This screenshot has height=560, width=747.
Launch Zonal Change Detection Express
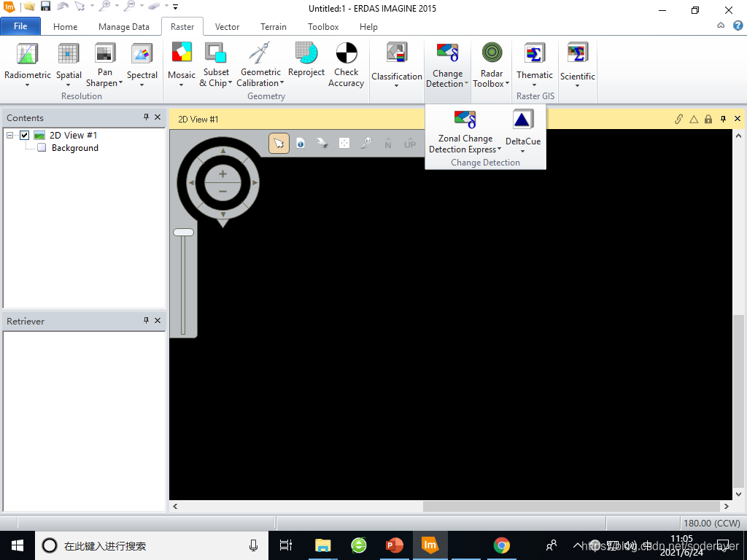(465, 132)
